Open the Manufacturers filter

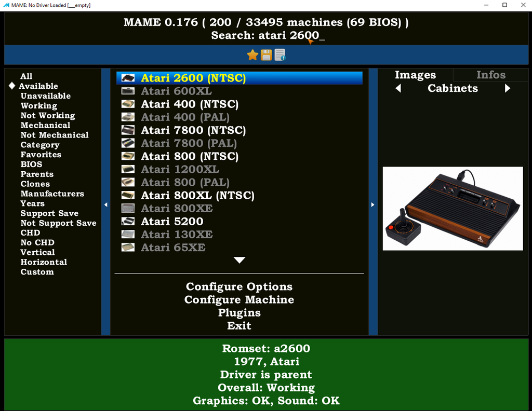point(52,194)
